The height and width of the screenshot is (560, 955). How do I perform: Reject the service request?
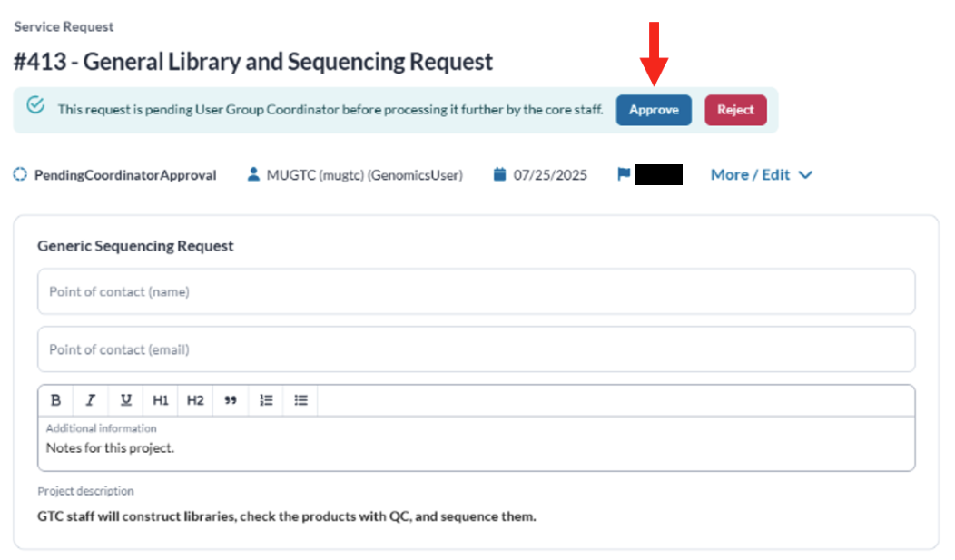coord(735,110)
